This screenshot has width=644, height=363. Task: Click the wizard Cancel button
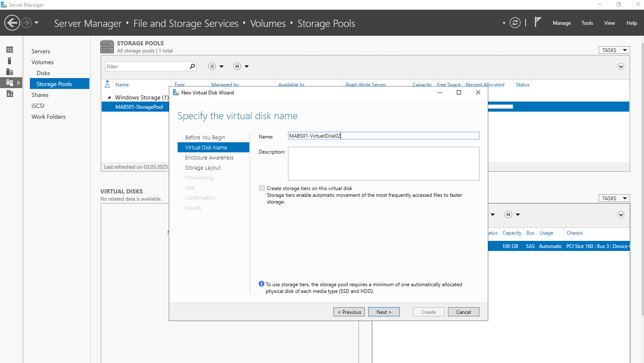click(463, 312)
